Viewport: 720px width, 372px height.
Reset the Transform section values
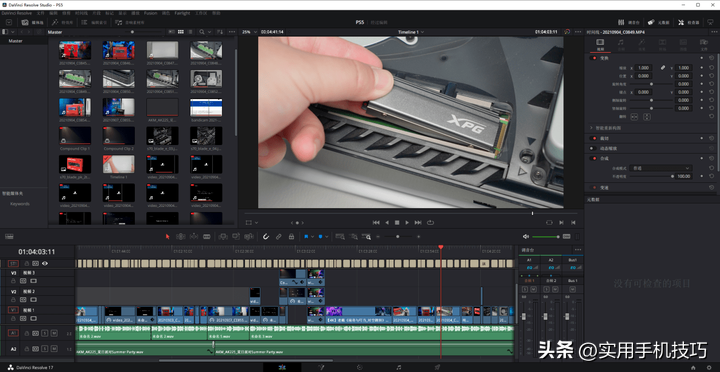711,58
